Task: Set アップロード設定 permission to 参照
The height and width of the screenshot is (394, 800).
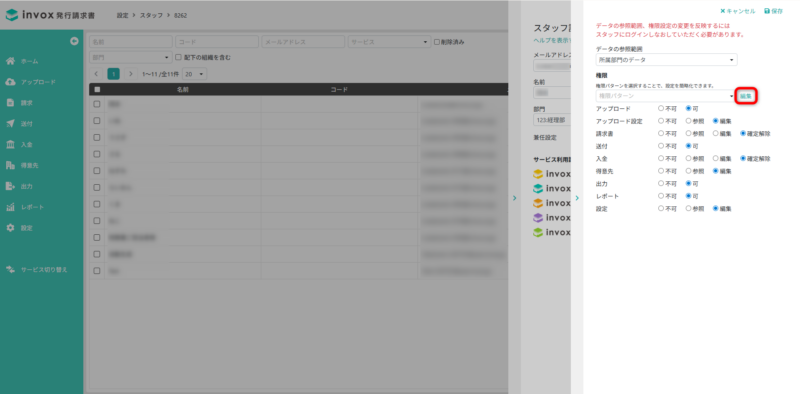Action: [688, 121]
